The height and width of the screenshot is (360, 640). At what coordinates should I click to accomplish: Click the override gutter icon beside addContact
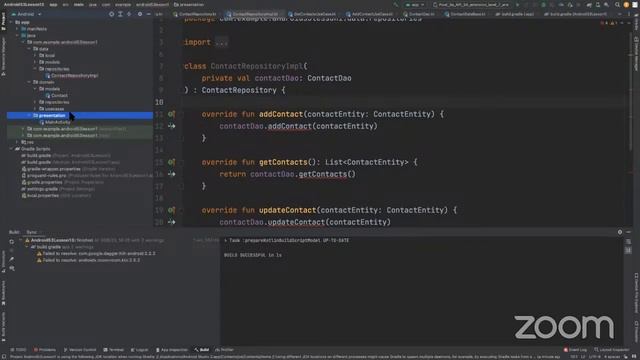pyautogui.click(x=171, y=114)
